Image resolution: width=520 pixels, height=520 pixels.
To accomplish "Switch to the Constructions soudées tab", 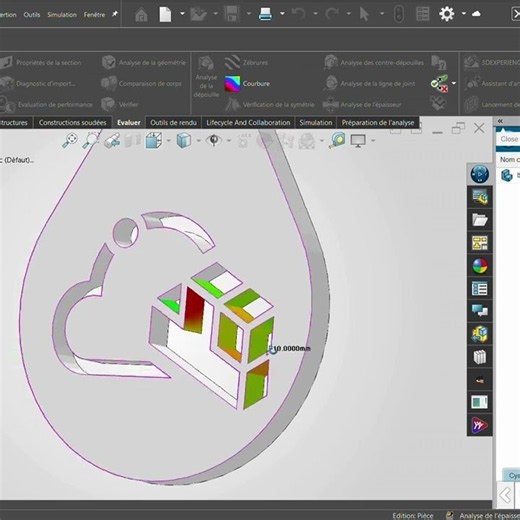I will [x=73, y=123].
